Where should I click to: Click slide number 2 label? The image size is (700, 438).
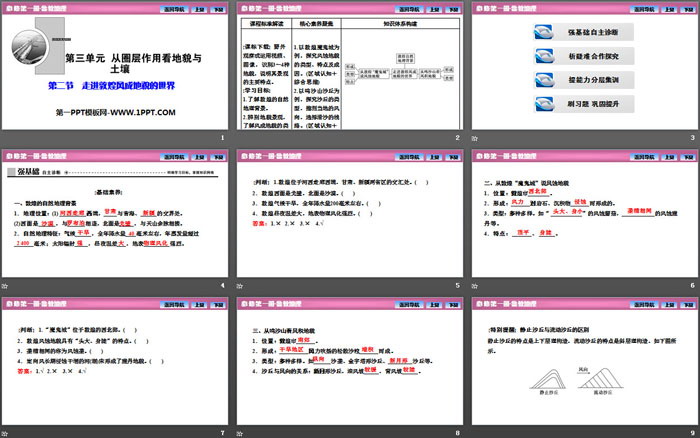point(458,138)
